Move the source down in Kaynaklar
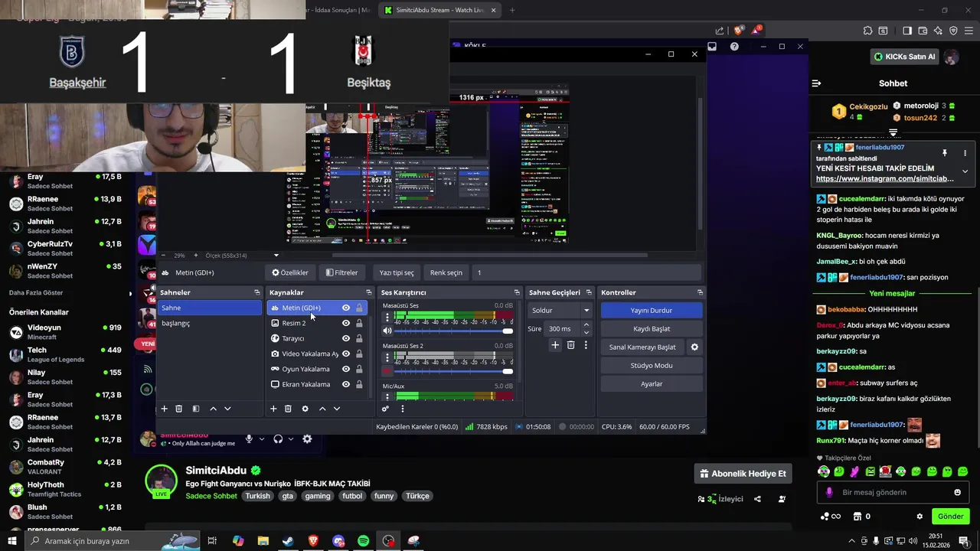The width and height of the screenshot is (980, 551). tap(337, 409)
